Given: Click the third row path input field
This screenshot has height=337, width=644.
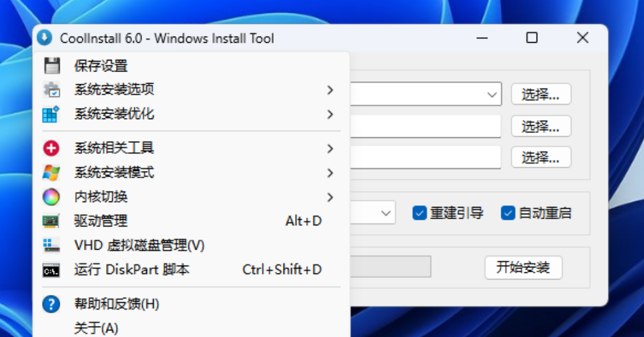Looking at the screenshot, I should [426, 157].
